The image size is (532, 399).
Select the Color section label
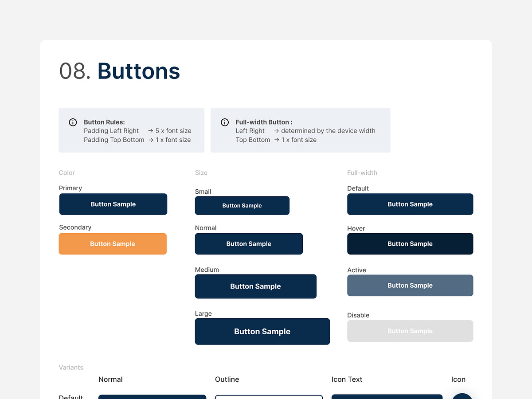click(66, 173)
